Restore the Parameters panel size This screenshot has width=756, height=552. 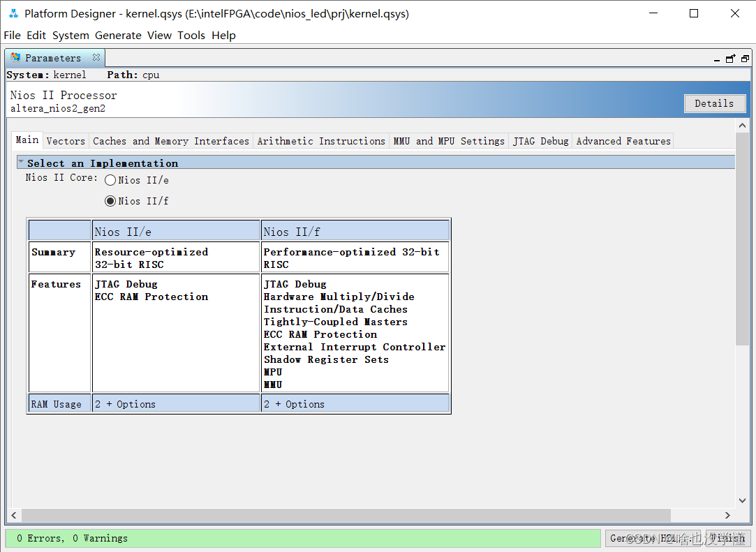click(x=745, y=59)
